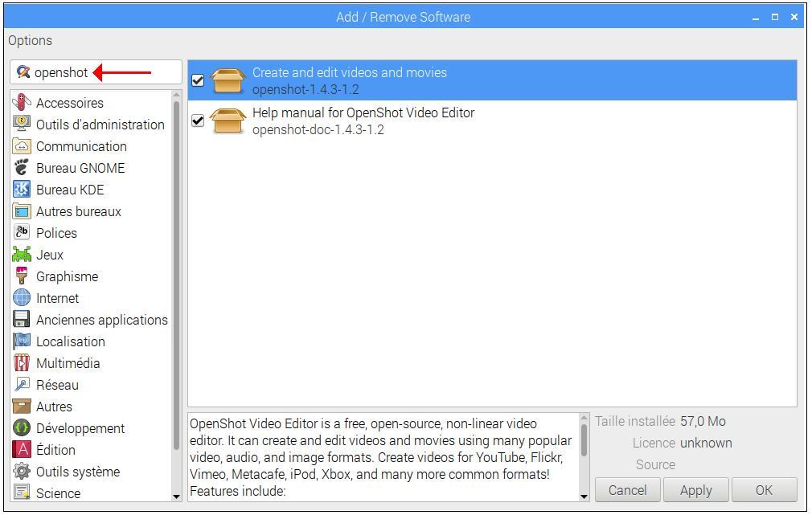Choose the Développement category label
Image resolution: width=812 pixels, height=515 pixels.
(x=80, y=428)
